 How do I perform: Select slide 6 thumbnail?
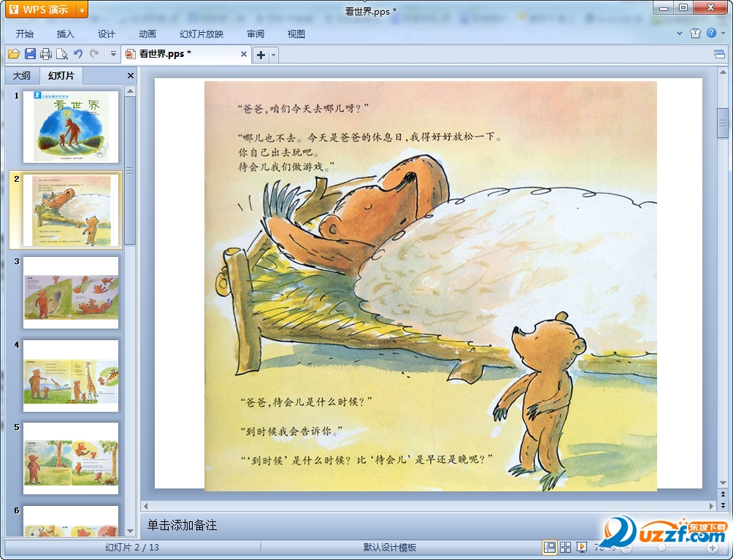point(71,521)
